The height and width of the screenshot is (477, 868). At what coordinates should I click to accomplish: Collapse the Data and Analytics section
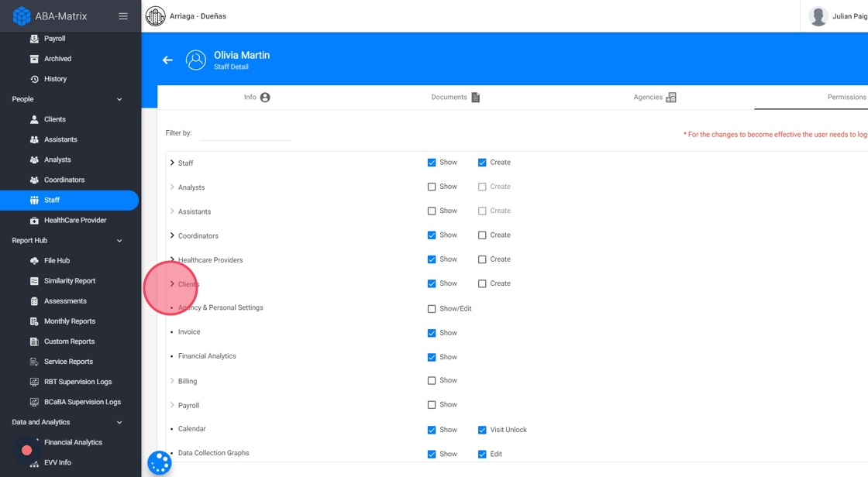pos(119,422)
